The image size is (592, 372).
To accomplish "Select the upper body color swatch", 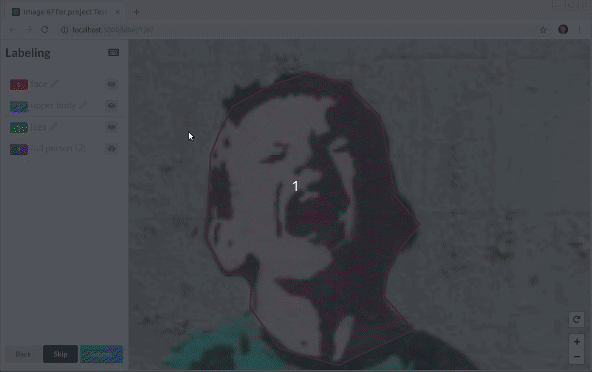I will pos(19,106).
